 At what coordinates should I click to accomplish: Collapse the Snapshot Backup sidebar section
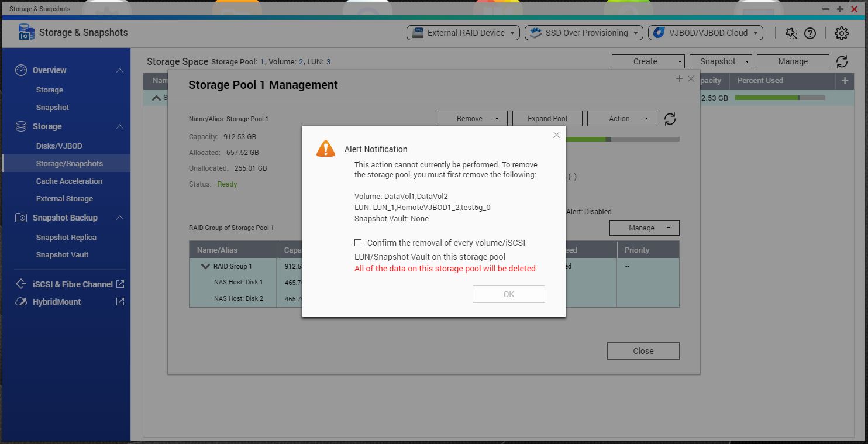119,218
